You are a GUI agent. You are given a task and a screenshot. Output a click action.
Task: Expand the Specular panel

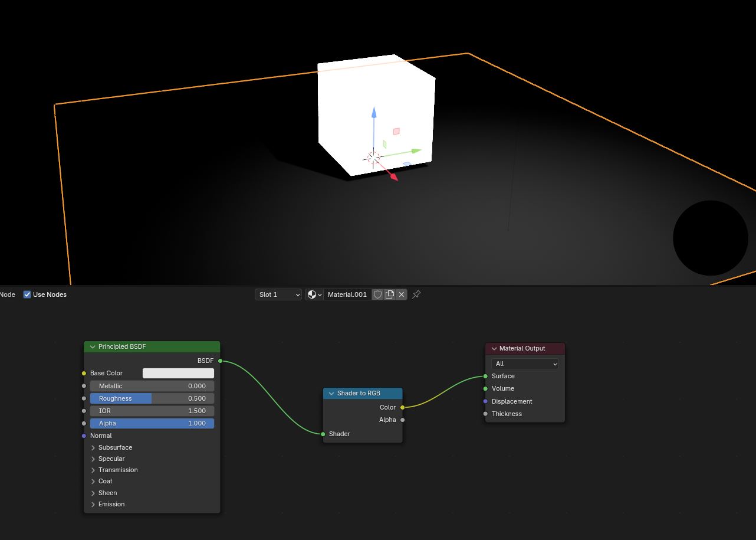pyautogui.click(x=93, y=459)
